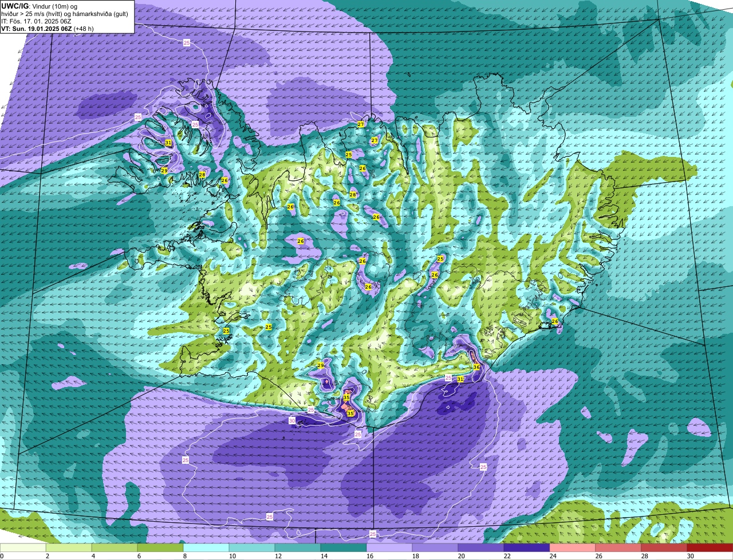Image resolution: width=733 pixels, height=560 pixels.
Task: Click the legend scale tick value 14
Action: click(x=324, y=556)
